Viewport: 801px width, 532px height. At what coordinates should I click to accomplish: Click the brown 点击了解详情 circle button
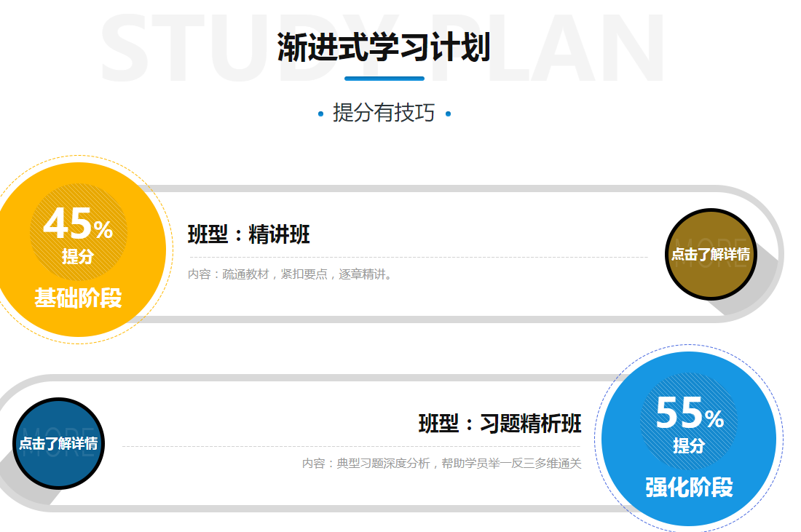710,254
